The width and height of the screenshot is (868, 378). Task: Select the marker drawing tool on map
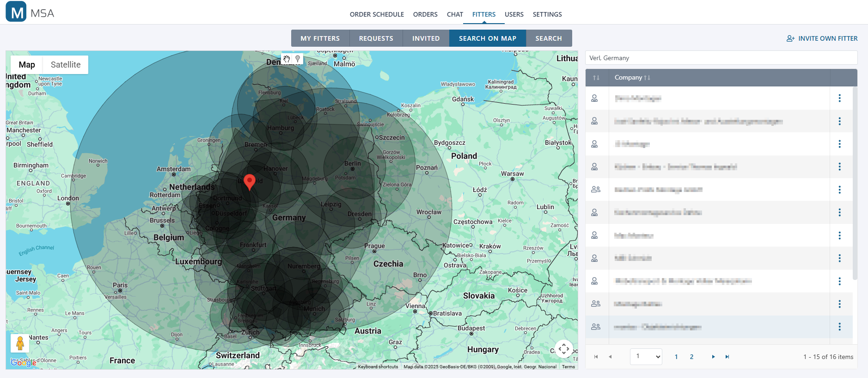(298, 59)
